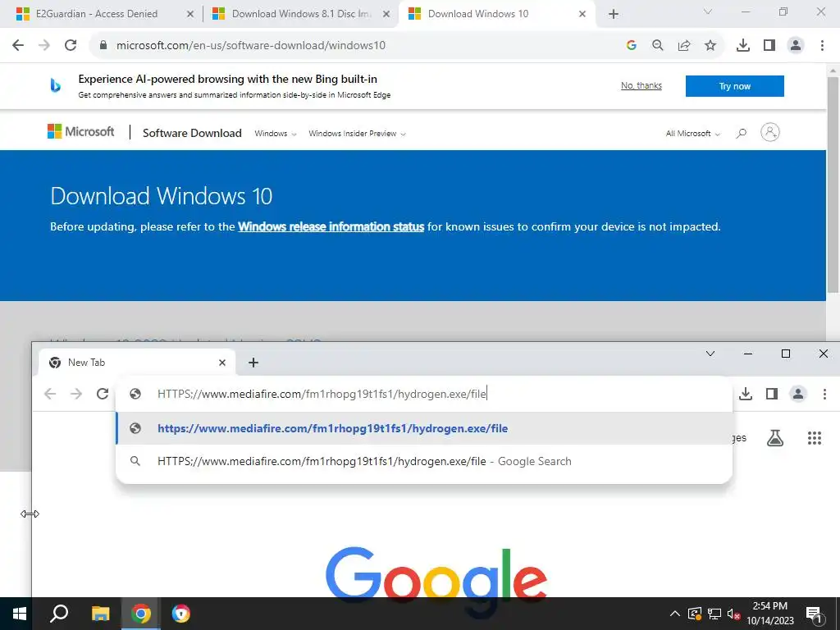Screen dimensions: 840x630
Task: Expand the Windows Insider Preview dropdown
Action: [357, 134]
